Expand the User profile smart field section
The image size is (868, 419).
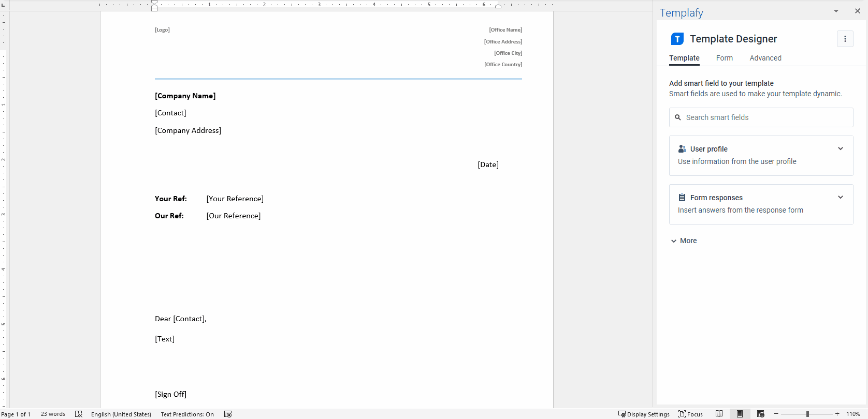[x=840, y=149]
